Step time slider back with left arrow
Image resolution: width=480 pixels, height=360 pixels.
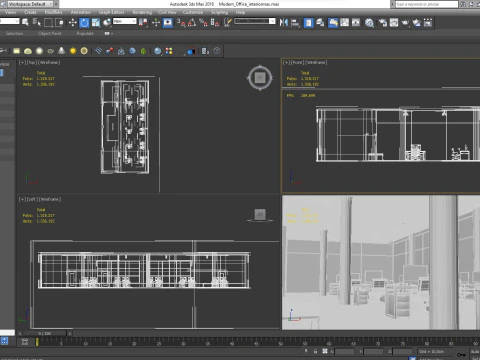pyautogui.click(x=20, y=333)
